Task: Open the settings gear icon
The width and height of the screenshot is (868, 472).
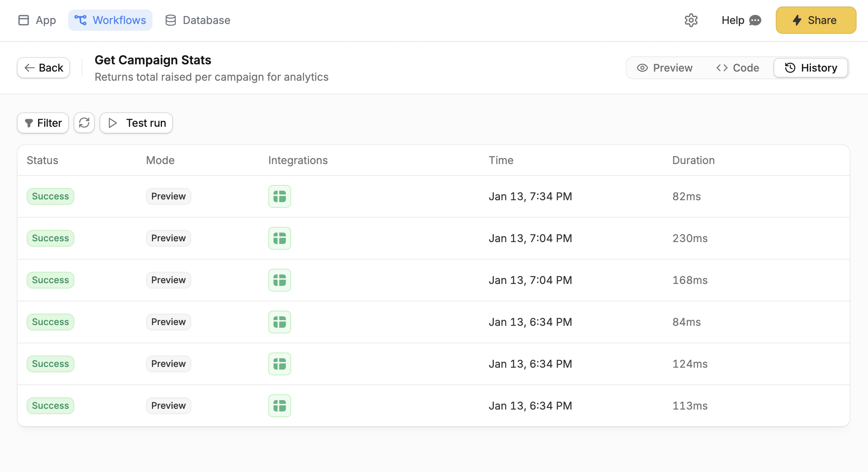Action: click(x=691, y=20)
